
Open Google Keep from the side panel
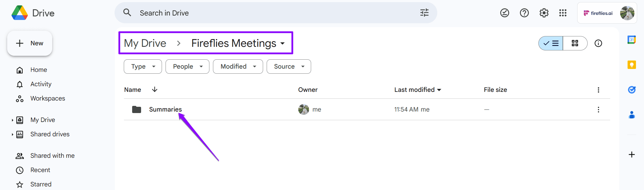tap(631, 65)
